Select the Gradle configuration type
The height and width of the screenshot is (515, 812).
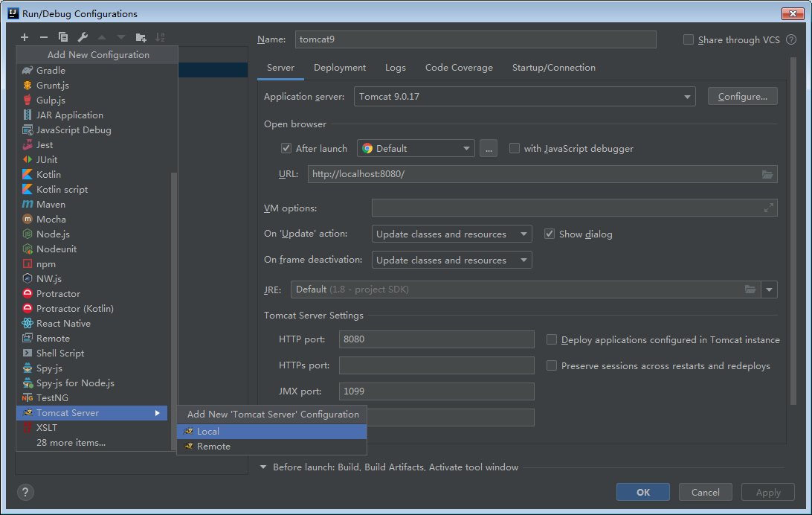pyautogui.click(x=92, y=71)
